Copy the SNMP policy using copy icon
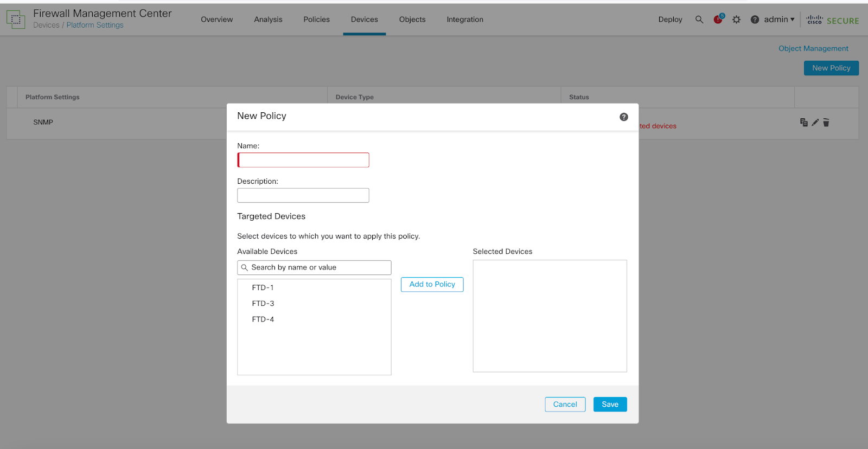The width and height of the screenshot is (868, 449). [803, 123]
